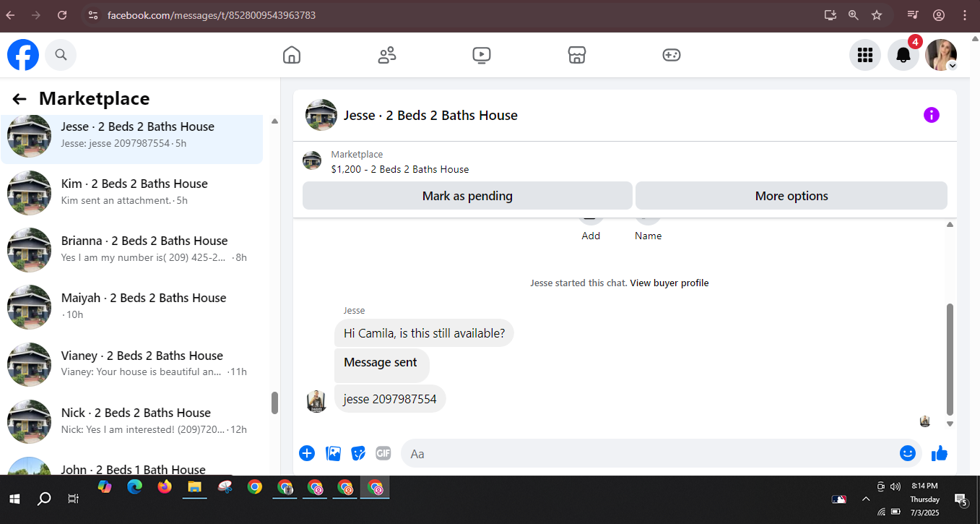
Task: Open the conversation information icon
Action: (932, 115)
